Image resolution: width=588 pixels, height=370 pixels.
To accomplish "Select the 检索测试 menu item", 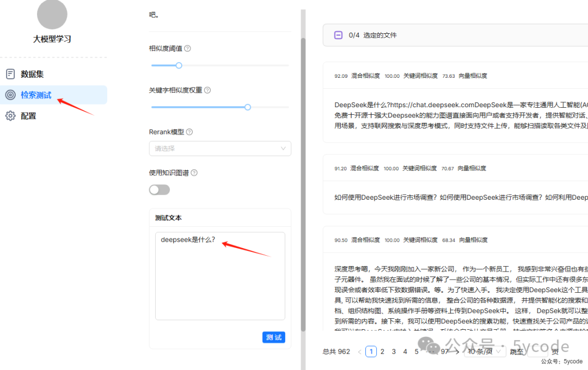I will click(x=53, y=95).
